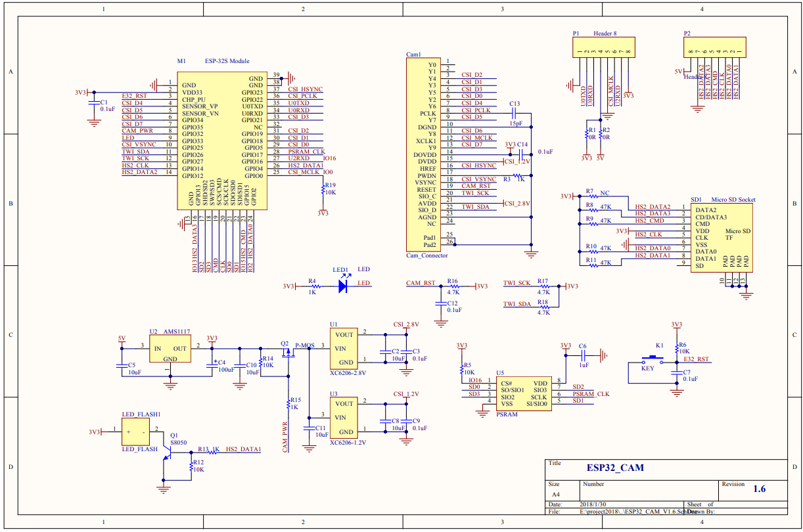Viewport: 803px width, 532px height.
Task: Click the HS2_DATA1 net label near R13
Action: [x=244, y=450]
